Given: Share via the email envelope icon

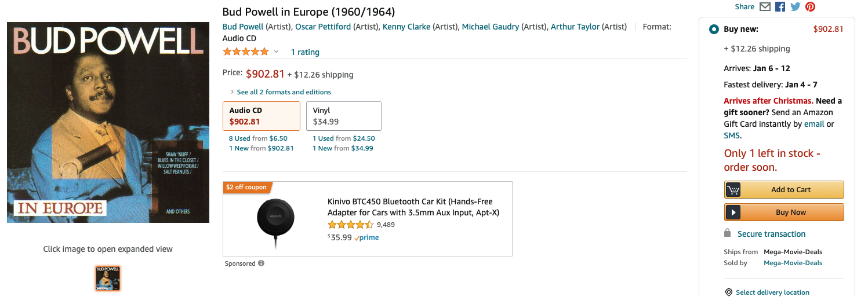Looking at the screenshot, I should [765, 7].
